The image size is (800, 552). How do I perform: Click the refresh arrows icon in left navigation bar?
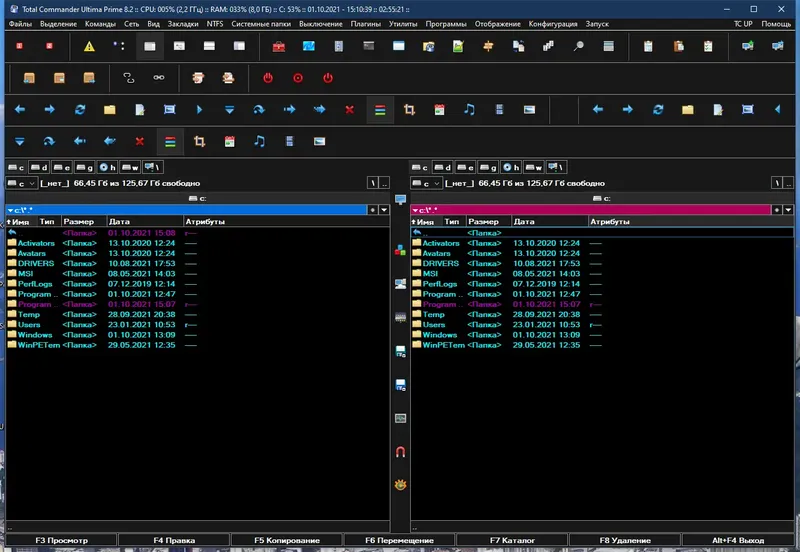point(80,110)
